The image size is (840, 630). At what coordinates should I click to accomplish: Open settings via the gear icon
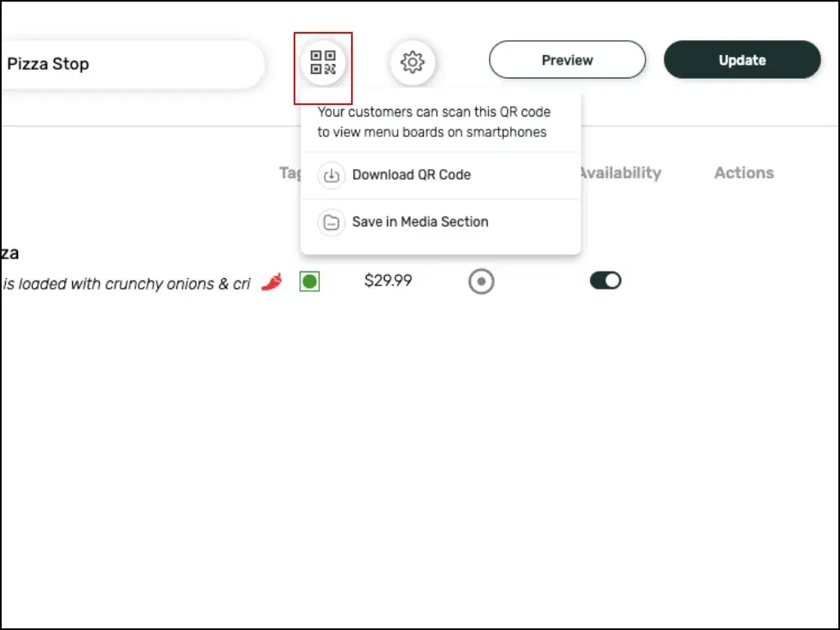pos(412,62)
